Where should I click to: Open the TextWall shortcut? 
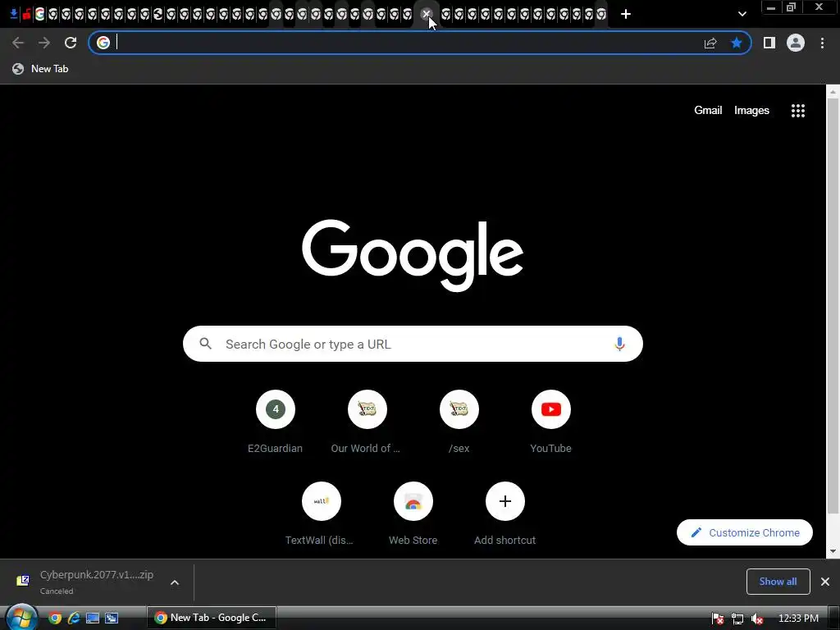click(321, 514)
